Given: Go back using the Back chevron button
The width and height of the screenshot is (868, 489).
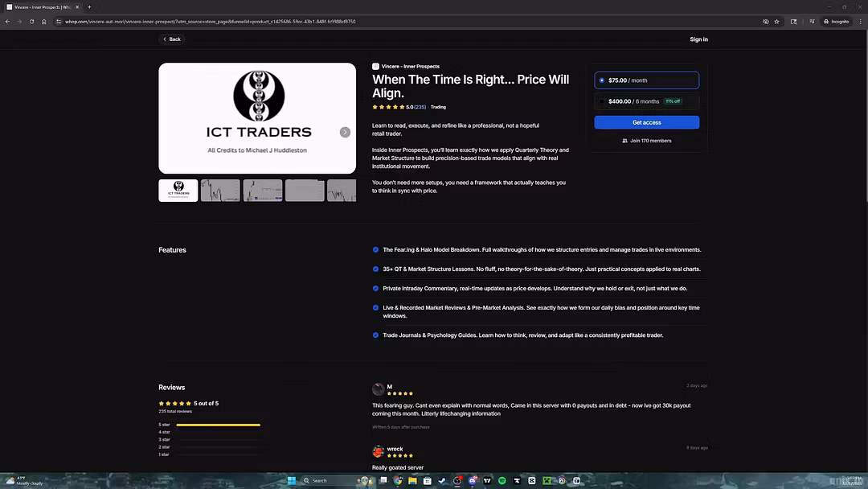Looking at the screenshot, I should [172, 39].
